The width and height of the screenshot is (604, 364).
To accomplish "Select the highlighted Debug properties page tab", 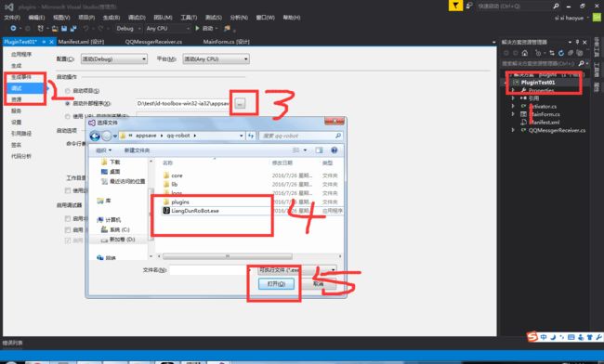I will point(24,88).
